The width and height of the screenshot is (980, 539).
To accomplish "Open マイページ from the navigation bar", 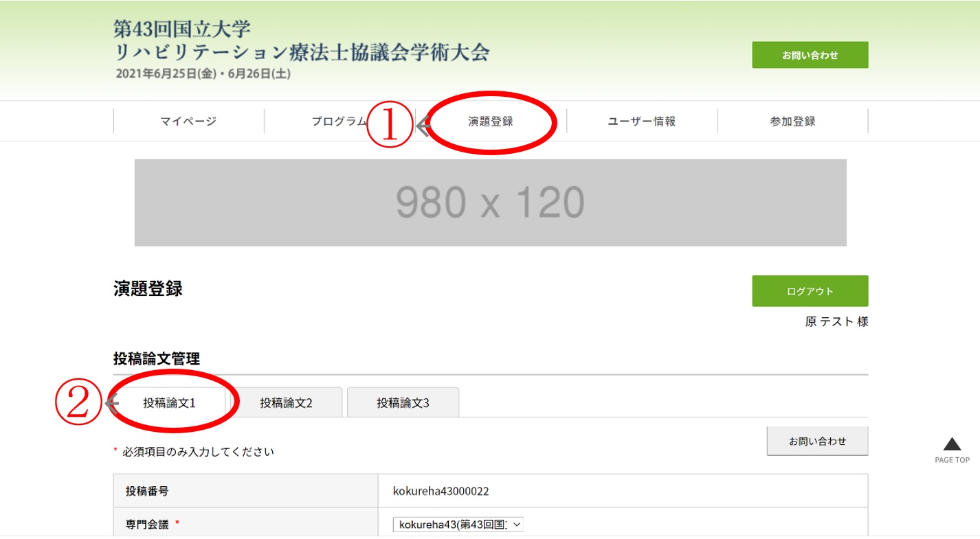I will click(188, 122).
